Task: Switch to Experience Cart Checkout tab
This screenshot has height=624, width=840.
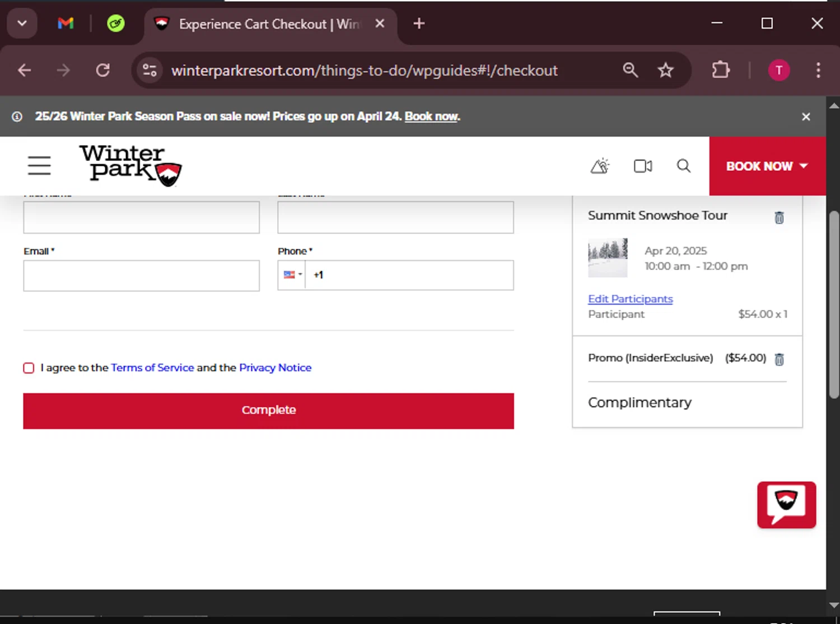Action: (270, 24)
